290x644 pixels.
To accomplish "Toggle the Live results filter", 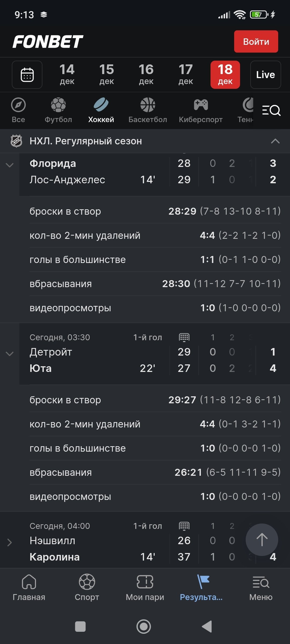I will click(x=266, y=75).
